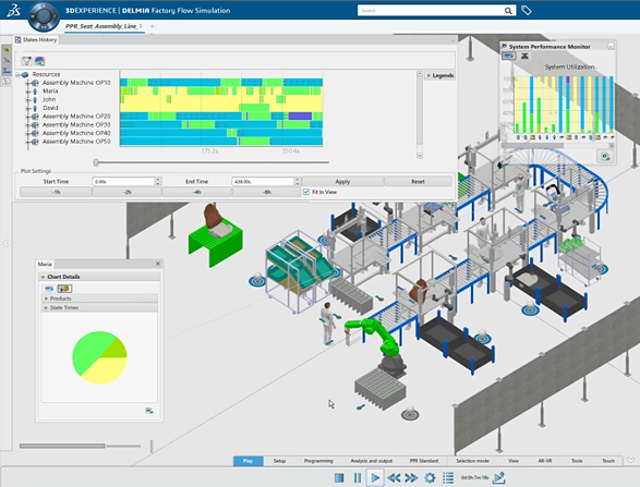Image resolution: width=640 pixels, height=487 pixels.
Task: Click the Start Time input field
Action: pos(124,181)
